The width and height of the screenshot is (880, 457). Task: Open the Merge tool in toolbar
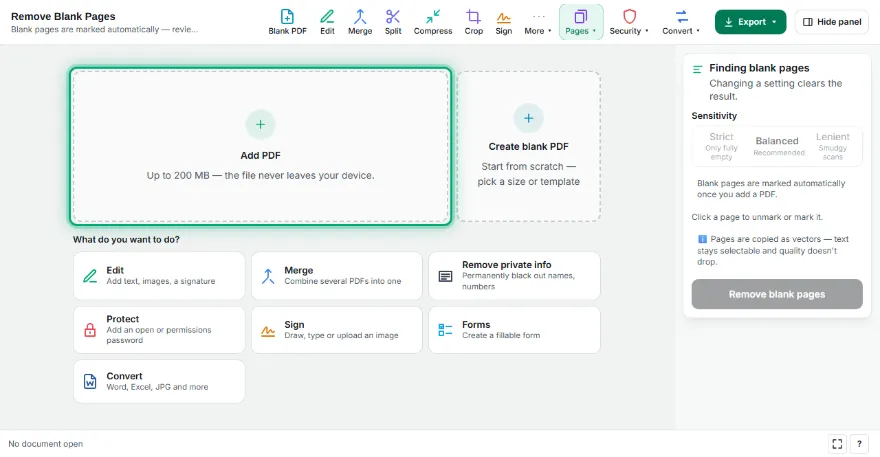coord(360,22)
